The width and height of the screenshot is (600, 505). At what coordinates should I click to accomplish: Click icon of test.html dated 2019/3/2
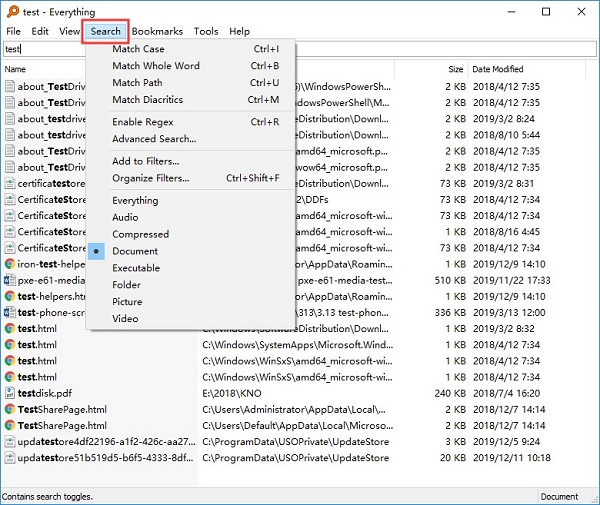pyautogui.click(x=10, y=329)
